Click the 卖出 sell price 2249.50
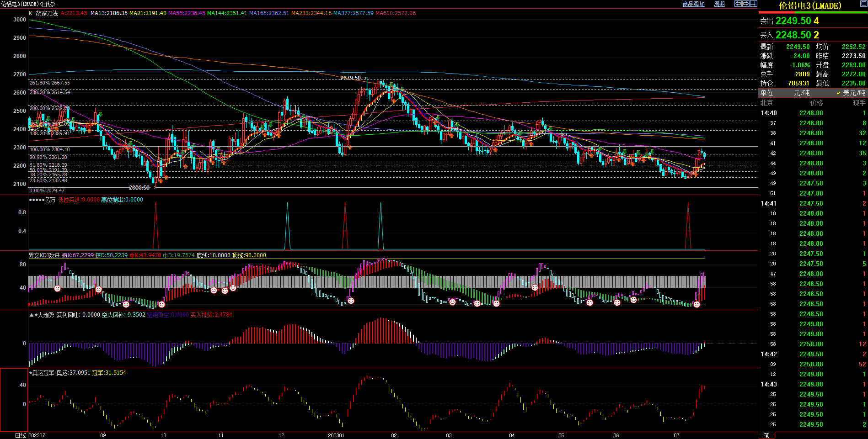The height and width of the screenshot is (439, 868). tap(793, 21)
